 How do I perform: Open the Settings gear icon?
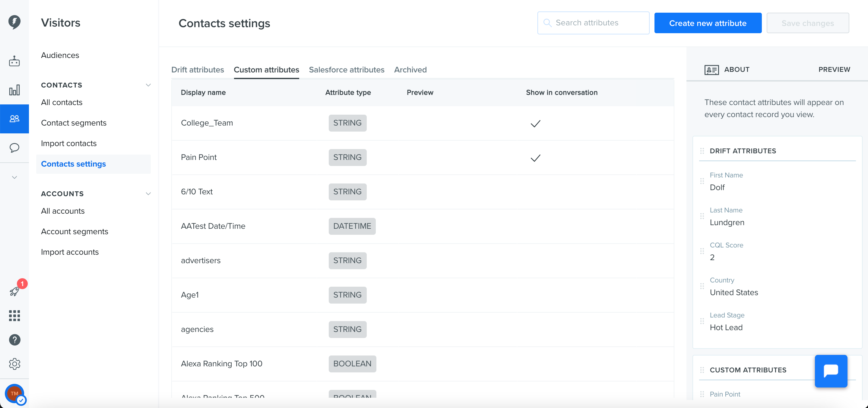(x=14, y=364)
